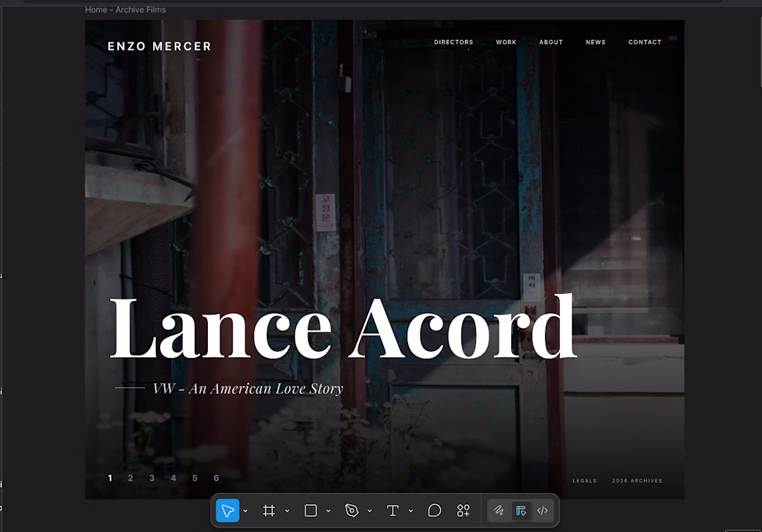762x532 pixels.
Task: Click the Home - Archive Films frame label
Action: click(x=125, y=10)
